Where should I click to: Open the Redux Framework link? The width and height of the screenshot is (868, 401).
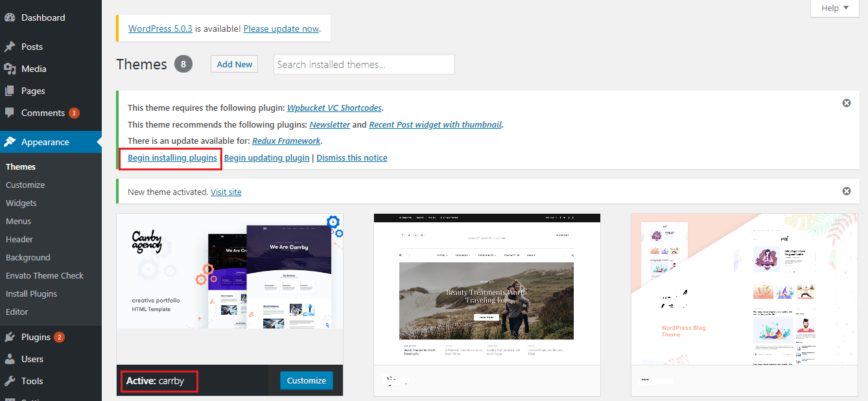(x=287, y=141)
